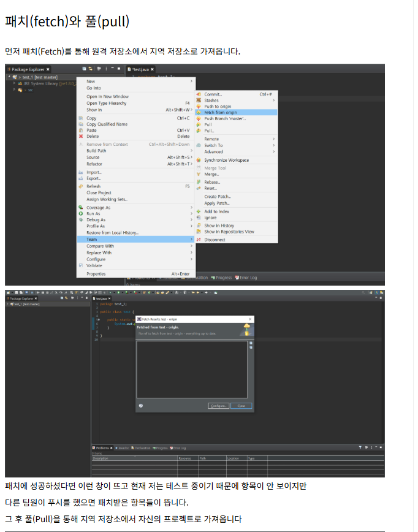418x532 pixels.
Task: Choose Restore from Local History...
Action: (x=112, y=233)
